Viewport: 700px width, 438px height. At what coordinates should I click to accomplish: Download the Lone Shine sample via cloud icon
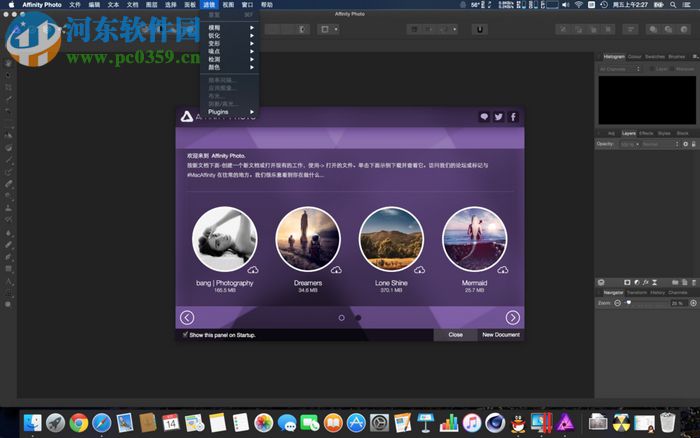[420, 270]
